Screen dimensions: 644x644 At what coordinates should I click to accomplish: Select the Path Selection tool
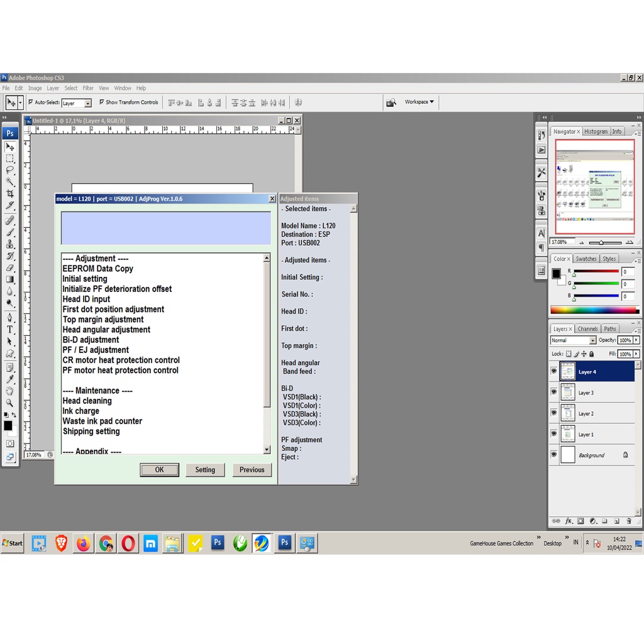10,341
